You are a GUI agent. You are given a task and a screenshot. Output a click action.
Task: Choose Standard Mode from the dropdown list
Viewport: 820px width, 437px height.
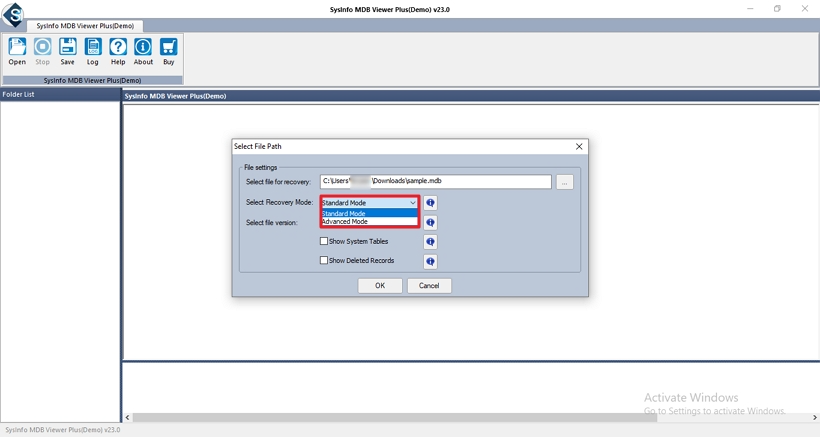(x=369, y=213)
